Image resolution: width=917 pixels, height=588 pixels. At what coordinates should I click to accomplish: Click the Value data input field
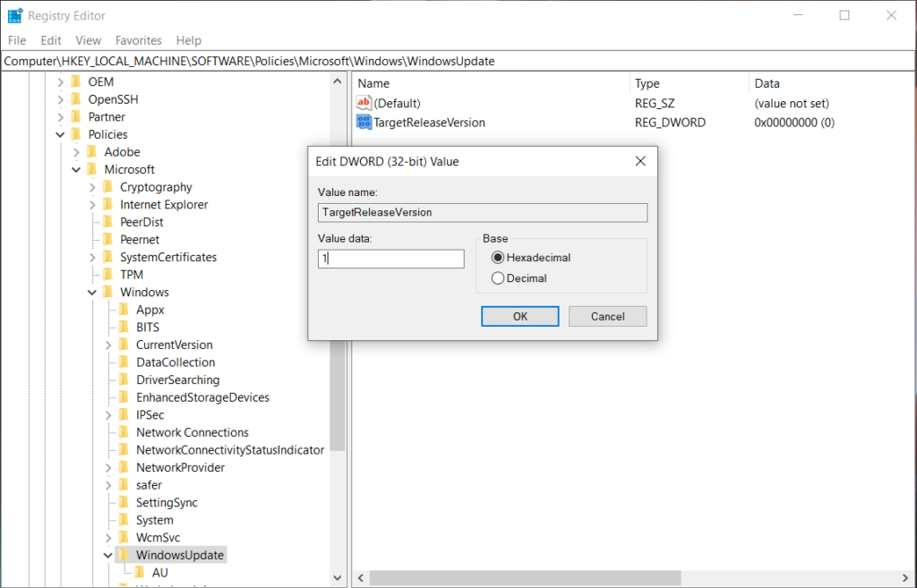tap(390, 259)
